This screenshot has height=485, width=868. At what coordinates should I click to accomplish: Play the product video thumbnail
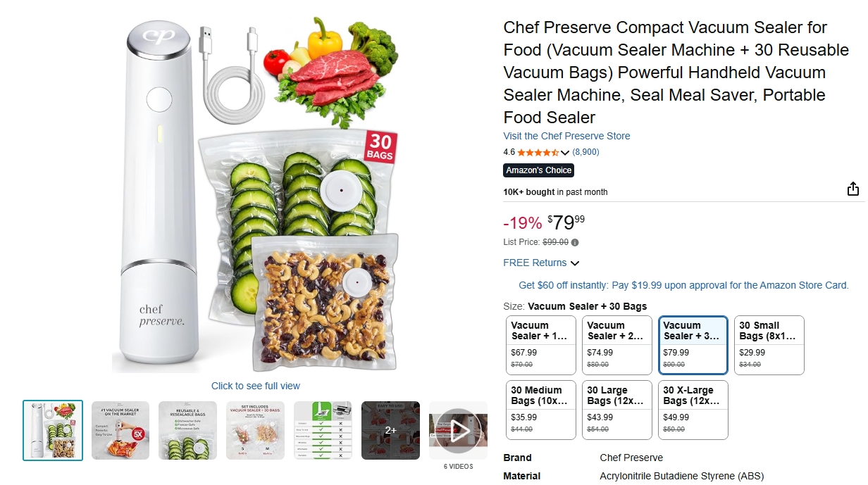coord(458,429)
